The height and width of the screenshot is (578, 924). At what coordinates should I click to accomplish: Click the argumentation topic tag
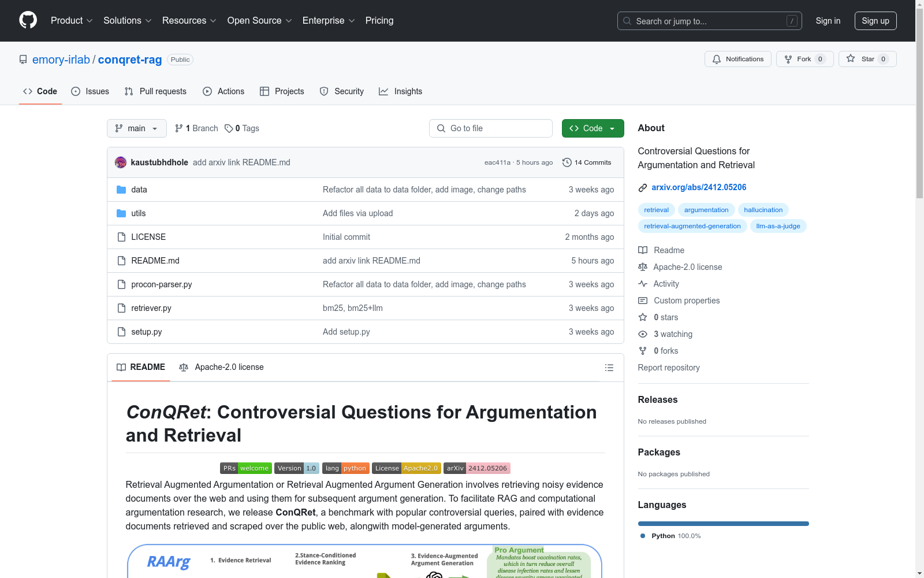pos(706,210)
